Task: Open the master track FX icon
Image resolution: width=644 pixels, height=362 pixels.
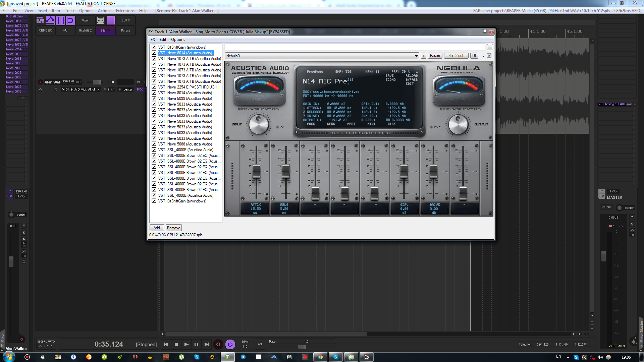Action: point(602,196)
